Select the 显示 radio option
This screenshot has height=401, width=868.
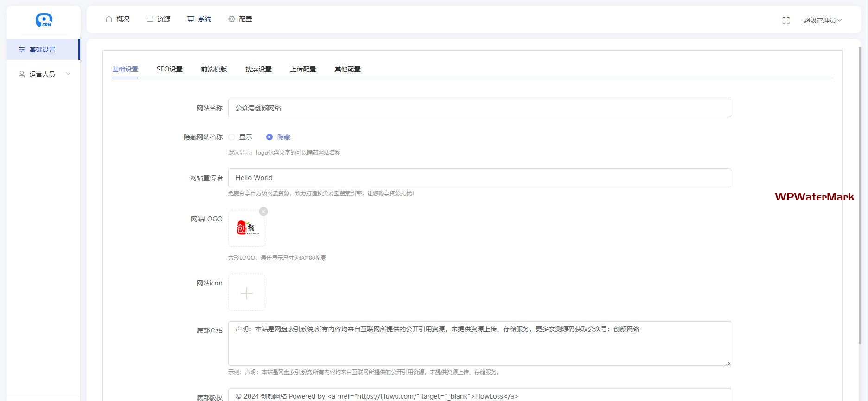click(x=232, y=137)
